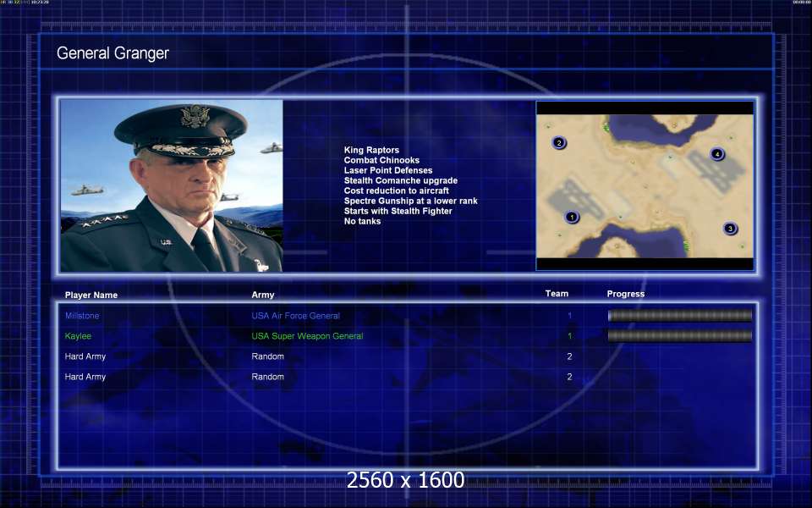
Task: Click the 'General Granger' title text
Action: pyautogui.click(x=112, y=52)
